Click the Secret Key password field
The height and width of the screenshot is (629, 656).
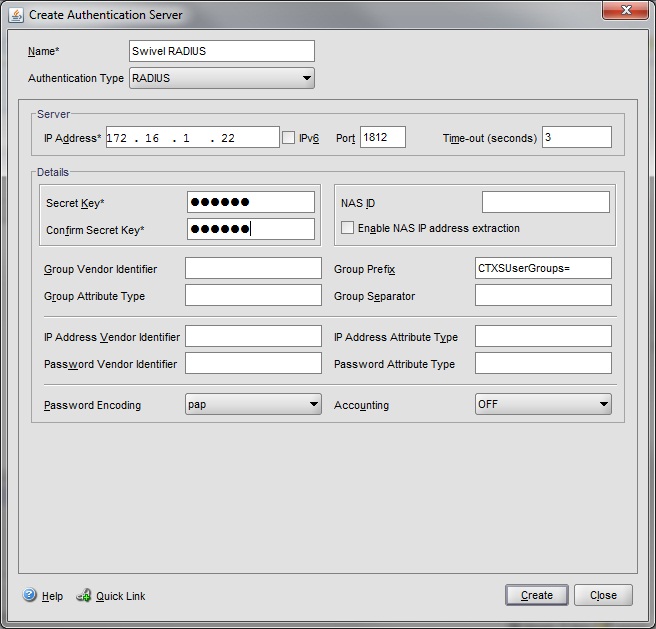[x=251, y=202]
